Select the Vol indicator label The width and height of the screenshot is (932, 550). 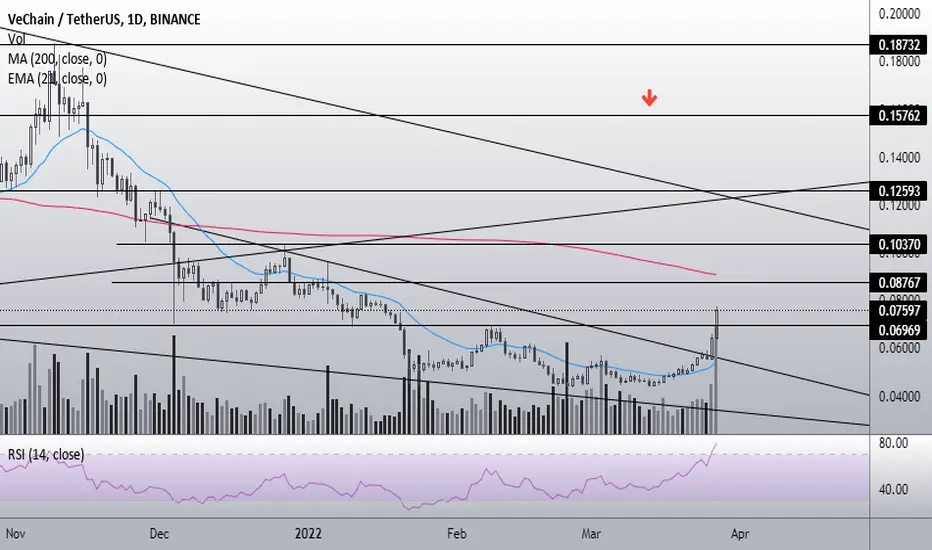tap(17, 39)
